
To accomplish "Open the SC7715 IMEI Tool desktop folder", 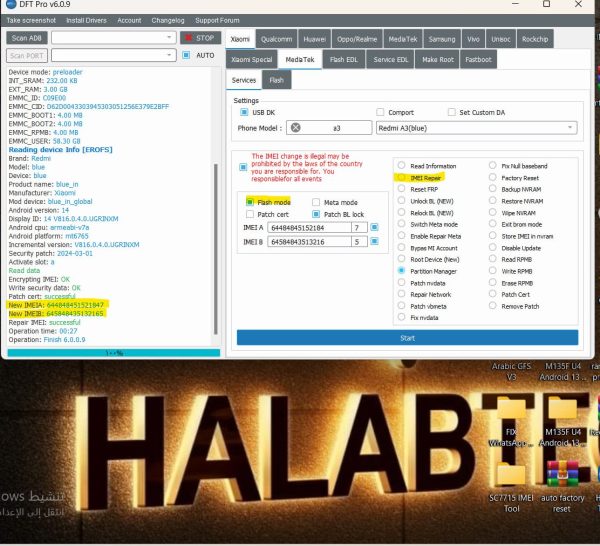I will 511,487.
